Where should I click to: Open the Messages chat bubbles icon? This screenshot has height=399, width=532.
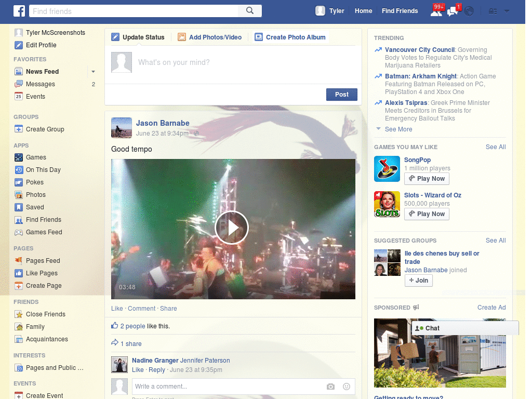tap(453, 10)
